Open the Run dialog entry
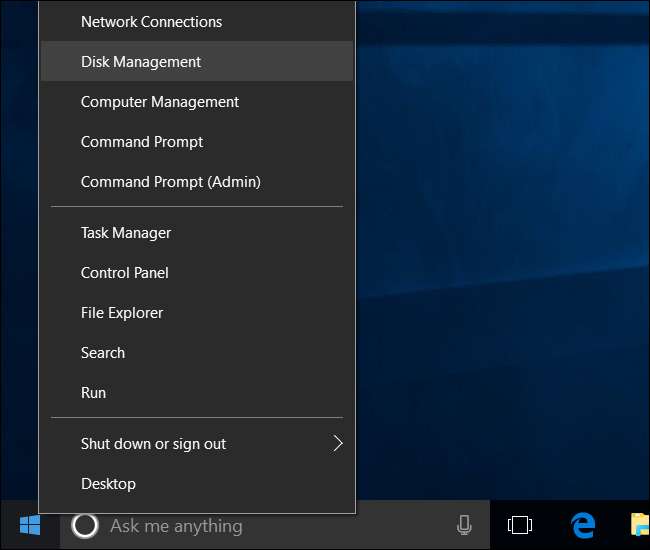This screenshot has width=650, height=550. click(94, 392)
